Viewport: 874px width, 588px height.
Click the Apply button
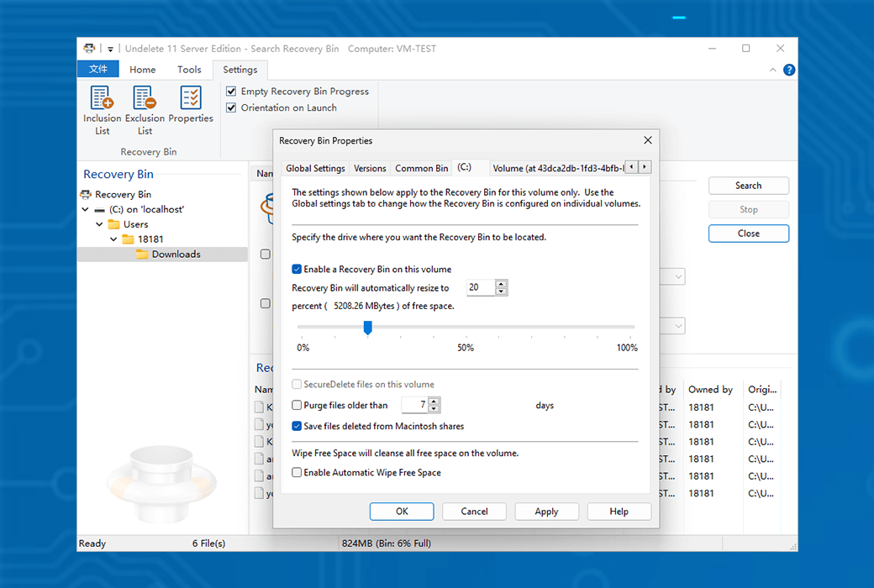pyautogui.click(x=546, y=512)
